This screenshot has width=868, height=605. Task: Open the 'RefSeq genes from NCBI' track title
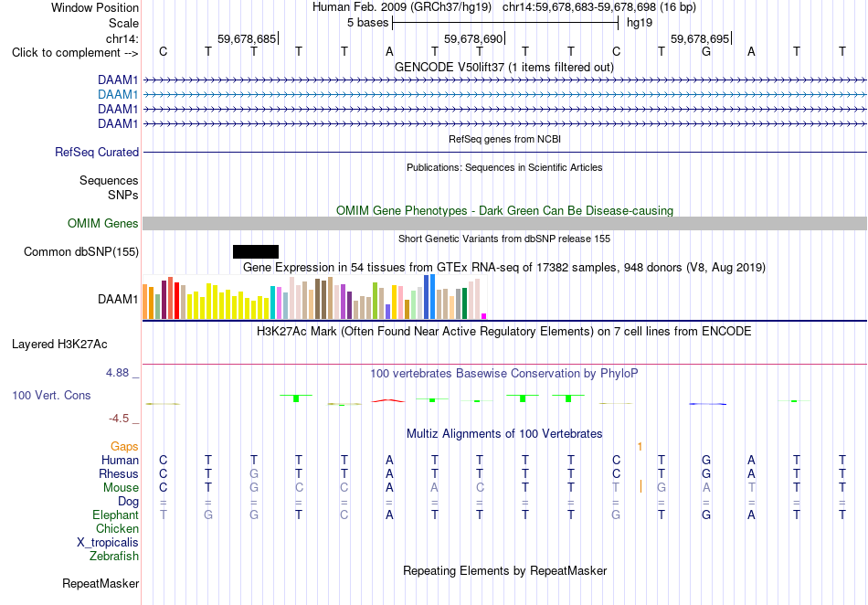(504, 139)
